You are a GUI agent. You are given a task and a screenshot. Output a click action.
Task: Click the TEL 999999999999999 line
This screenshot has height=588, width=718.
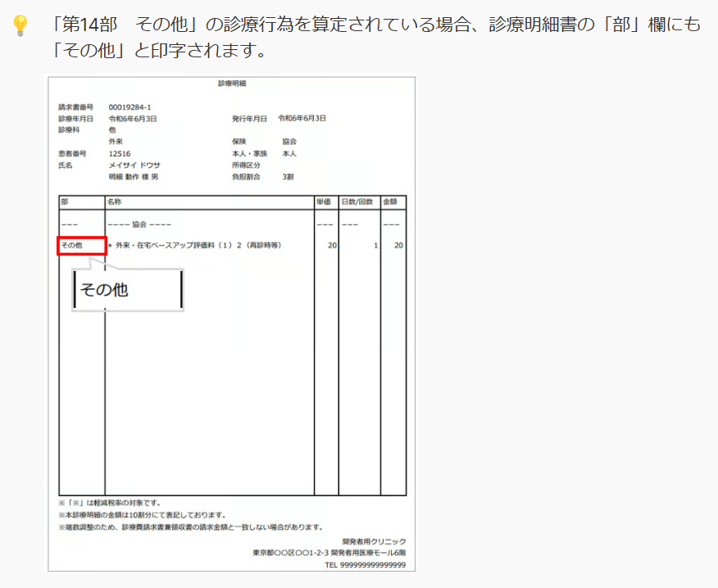click(366, 565)
